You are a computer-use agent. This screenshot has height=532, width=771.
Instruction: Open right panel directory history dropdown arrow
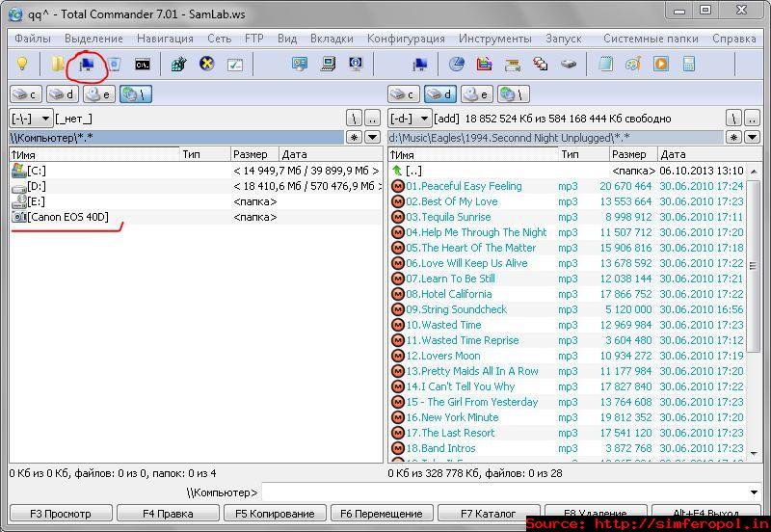tap(753, 138)
